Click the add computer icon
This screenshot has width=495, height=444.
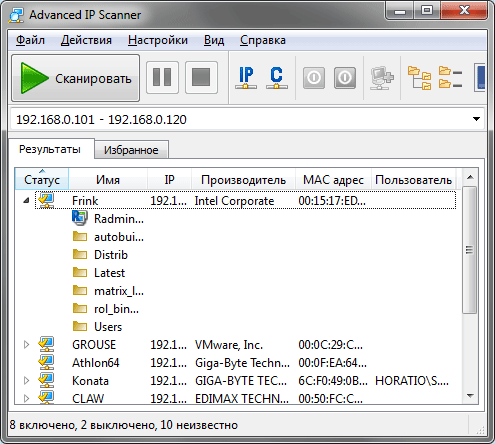tap(382, 78)
